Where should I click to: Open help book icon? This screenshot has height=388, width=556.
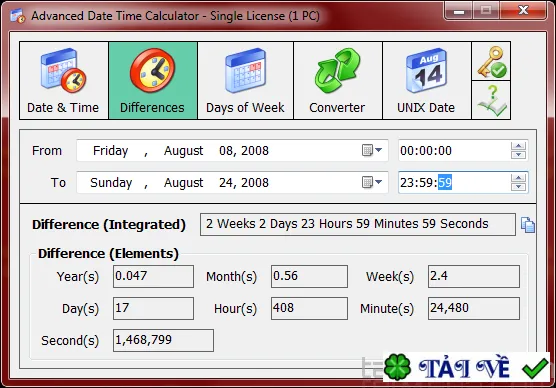coord(491,100)
